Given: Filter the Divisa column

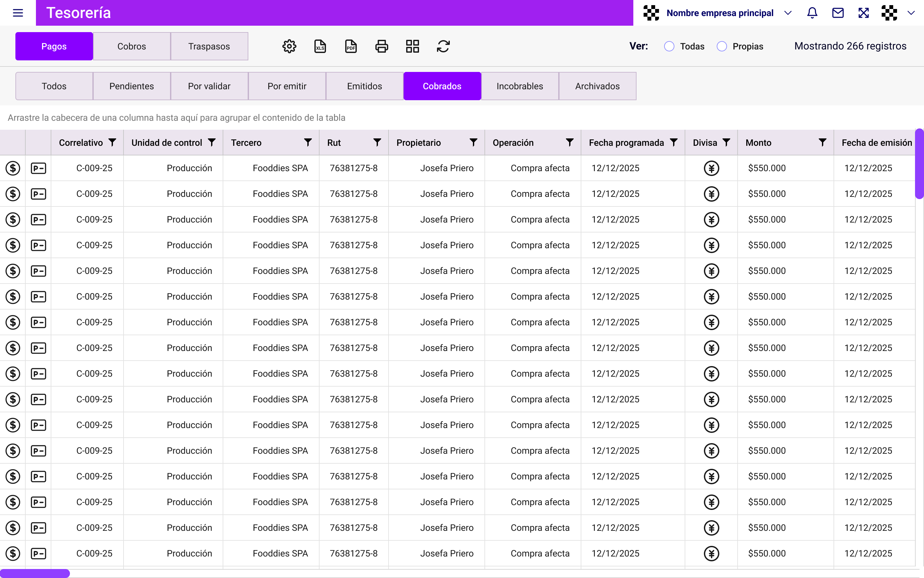Looking at the screenshot, I should click(x=727, y=143).
